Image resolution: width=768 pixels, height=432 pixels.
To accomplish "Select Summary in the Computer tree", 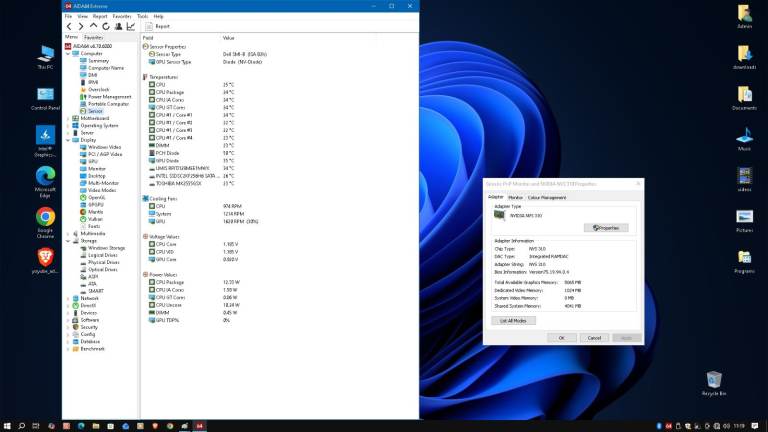I will [98, 61].
